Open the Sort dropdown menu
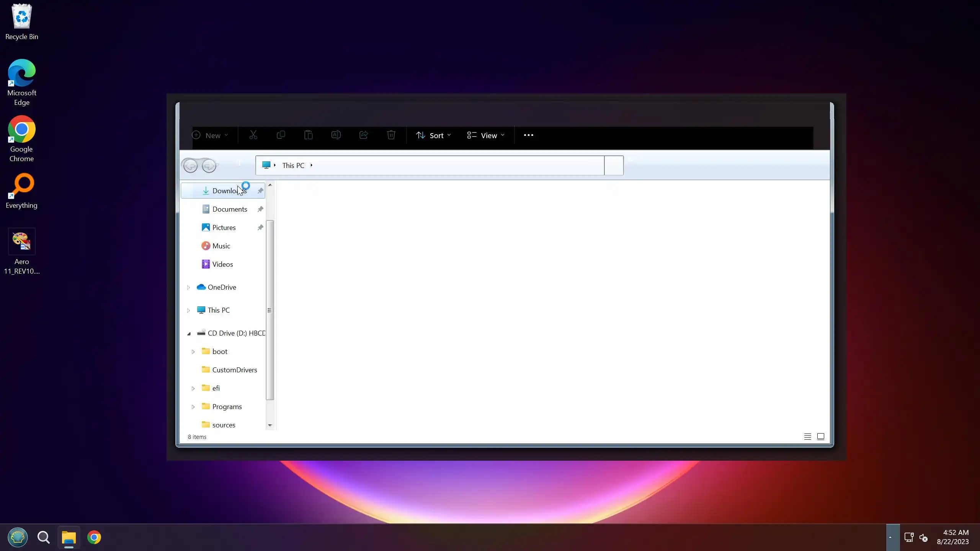 (433, 135)
